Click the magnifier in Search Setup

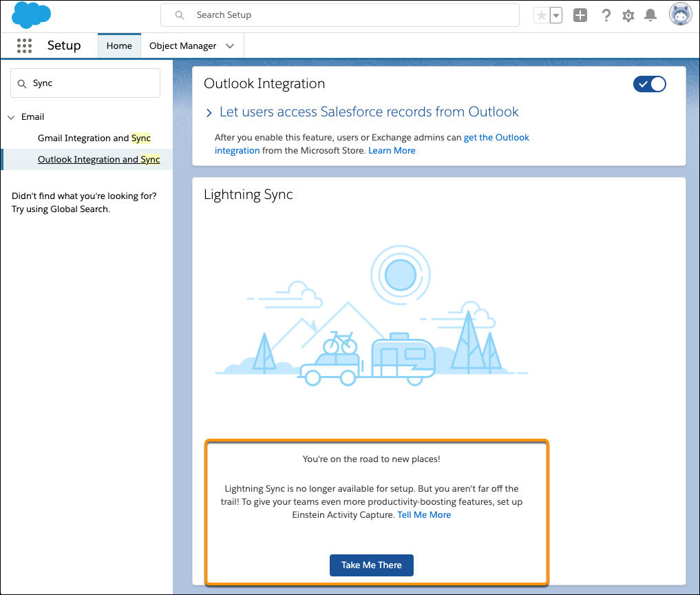point(180,15)
